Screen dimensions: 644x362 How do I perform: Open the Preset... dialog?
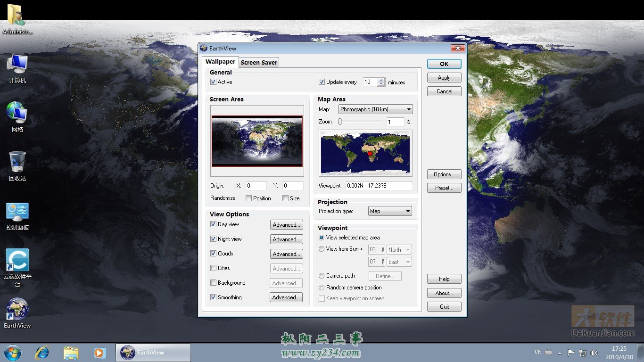(x=444, y=188)
